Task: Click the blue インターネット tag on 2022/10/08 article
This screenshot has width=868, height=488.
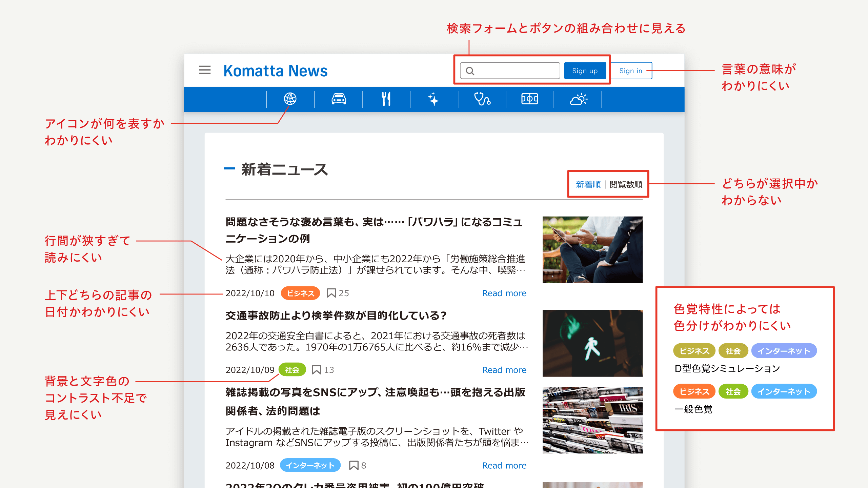Action: (x=310, y=465)
